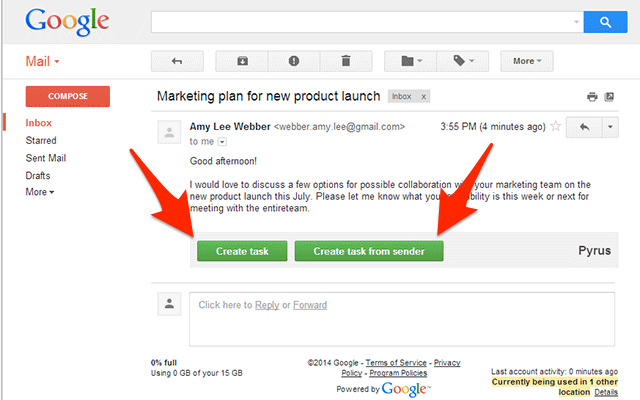Open reply options dropdown arrow

tap(610, 127)
